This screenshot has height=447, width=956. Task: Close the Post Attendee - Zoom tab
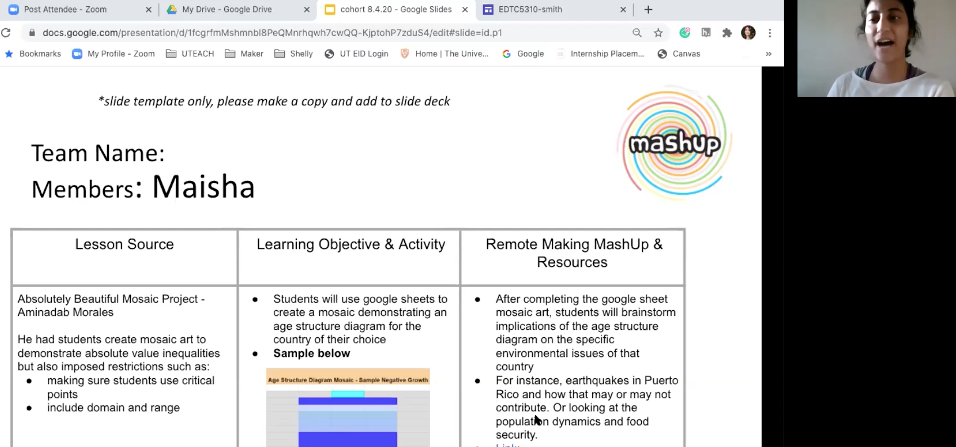pyautogui.click(x=148, y=10)
